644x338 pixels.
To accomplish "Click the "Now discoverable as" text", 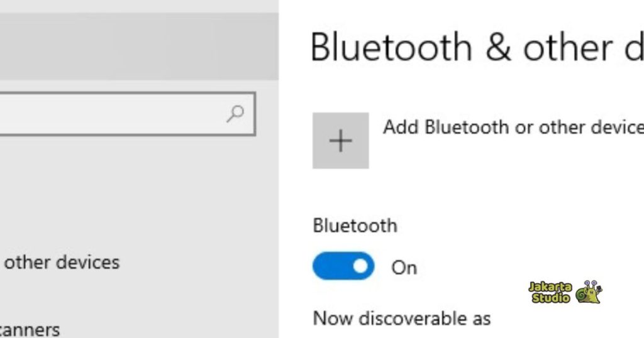I will coord(401,318).
